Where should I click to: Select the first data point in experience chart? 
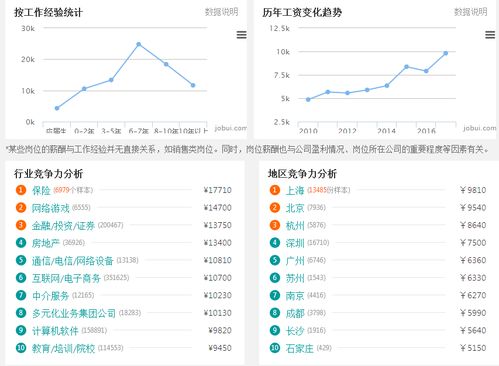(57, 108)
